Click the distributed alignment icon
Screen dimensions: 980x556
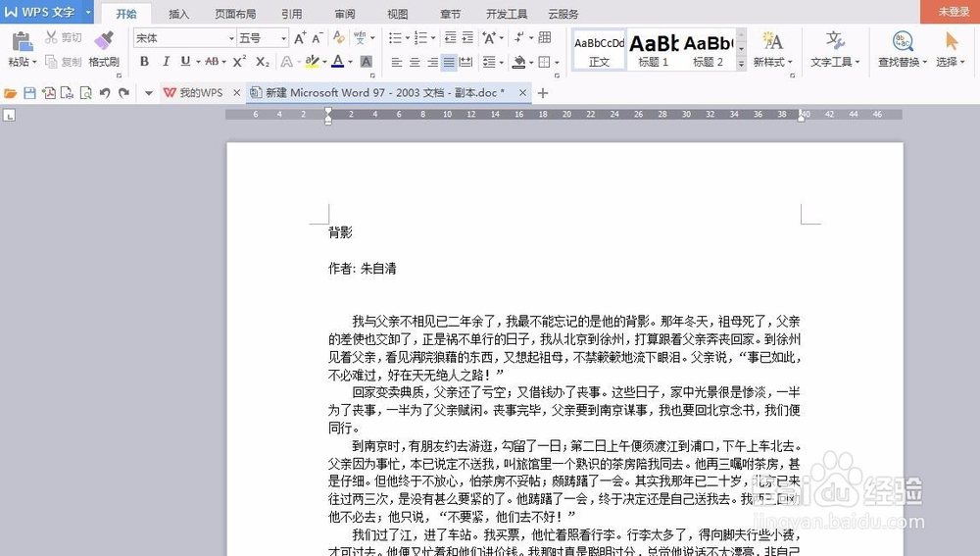pos(465,62)
